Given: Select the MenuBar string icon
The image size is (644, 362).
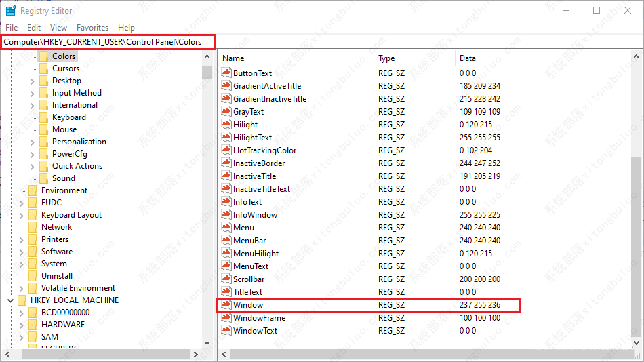Looking at the screenshot, I should point(226,240).
